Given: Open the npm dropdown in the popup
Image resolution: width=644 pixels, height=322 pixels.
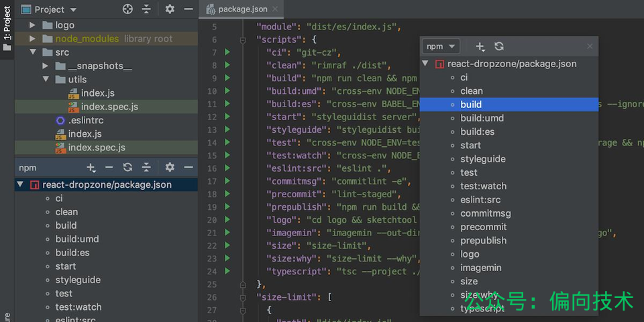Looking at the screenshot, I should pos(441,46).
